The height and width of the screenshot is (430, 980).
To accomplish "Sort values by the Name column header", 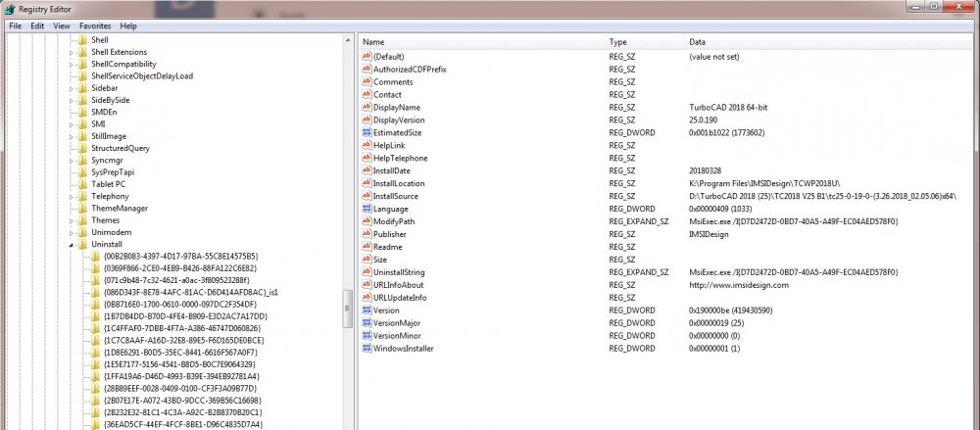I will pyautogui.click(x=482, y=42).
